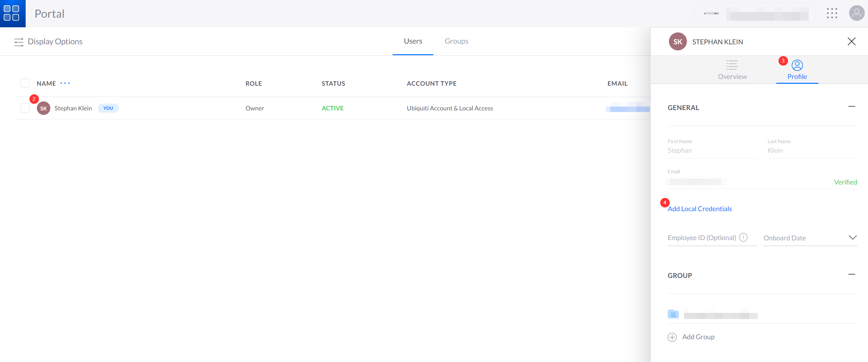Click the Employee ID input field

pyautogui.click(x=701, y=238)
